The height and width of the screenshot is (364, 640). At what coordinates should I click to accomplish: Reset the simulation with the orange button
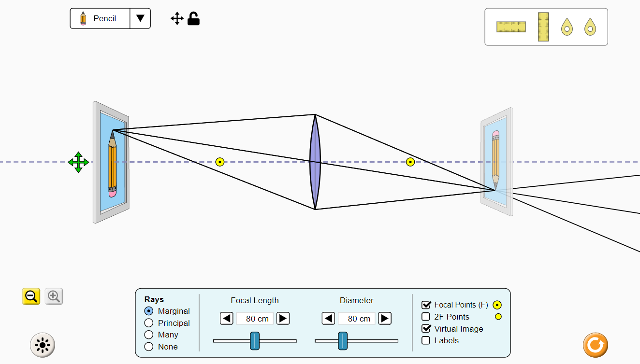pos(595,345)
